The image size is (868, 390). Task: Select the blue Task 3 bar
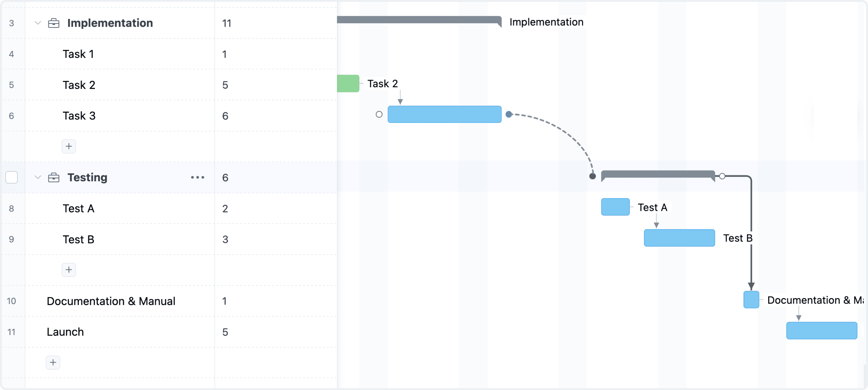tap(445, 114)
